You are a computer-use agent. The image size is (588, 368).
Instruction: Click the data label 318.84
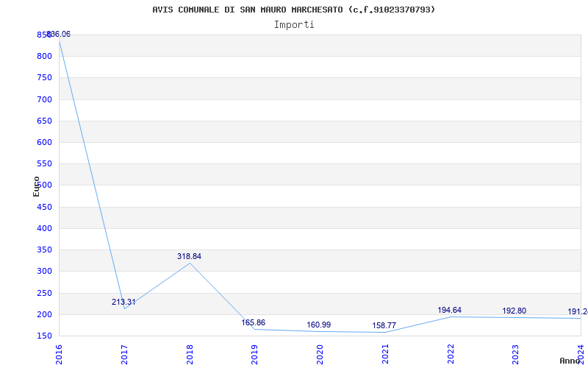pos(189,256)
